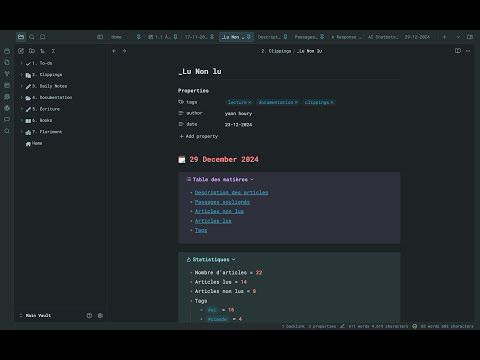Switch to reading view book icon

tap(458, 51)
